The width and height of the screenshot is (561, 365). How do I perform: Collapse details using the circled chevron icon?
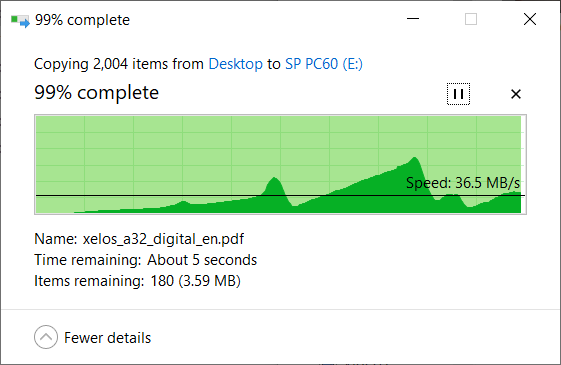coord(46,337)
